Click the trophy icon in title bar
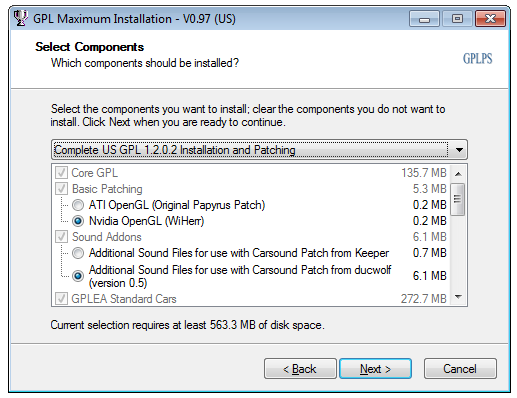Viewport: 517px width, 398px height. click(21, 18)
